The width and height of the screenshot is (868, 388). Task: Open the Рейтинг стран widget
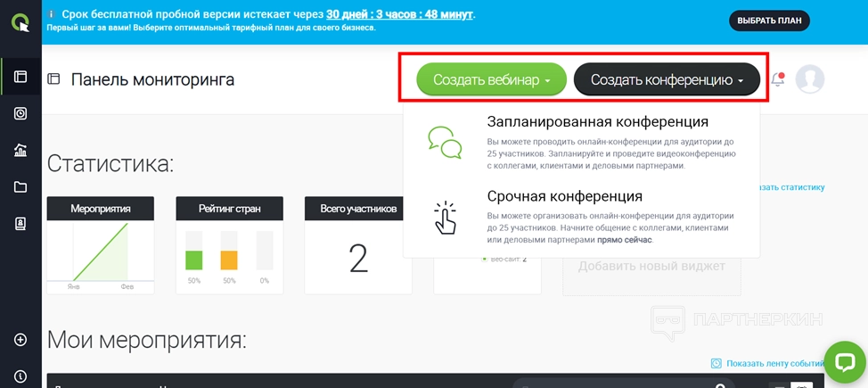point(229,245)
